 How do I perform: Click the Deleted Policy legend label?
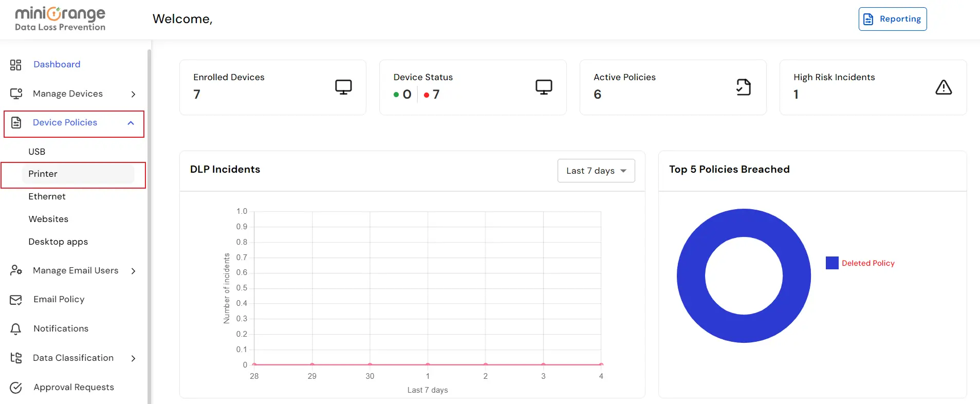[x=868, y=263]
